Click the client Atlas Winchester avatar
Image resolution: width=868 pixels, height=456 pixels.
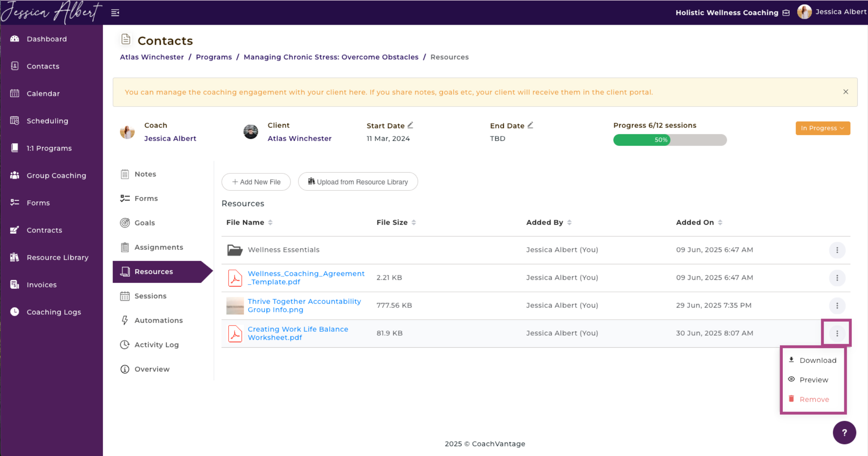click(250, 132)
